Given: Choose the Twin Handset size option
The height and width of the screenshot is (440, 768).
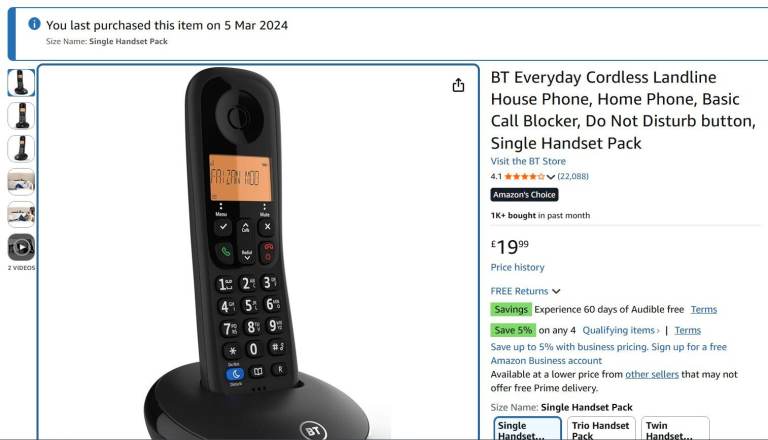Looking at the screenshot, I should tap(675, 429).
